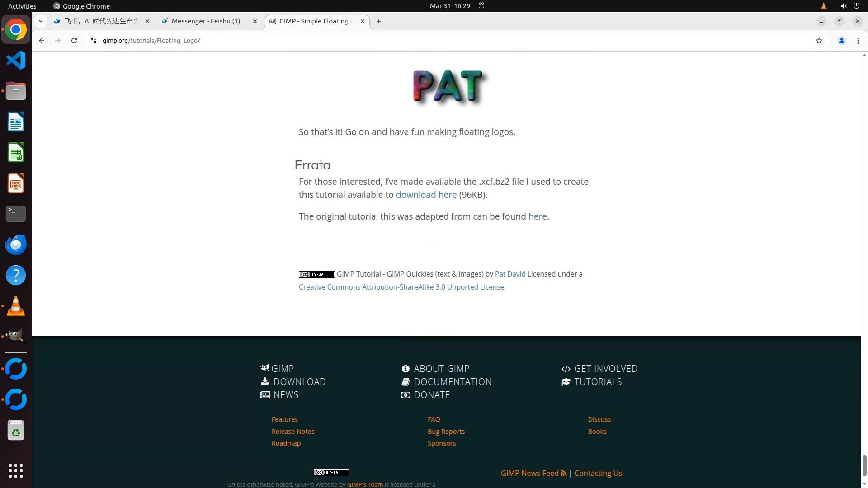Open the new tab plus button
Viewport: 868px width, 488px height.
[x=379, y=21]
